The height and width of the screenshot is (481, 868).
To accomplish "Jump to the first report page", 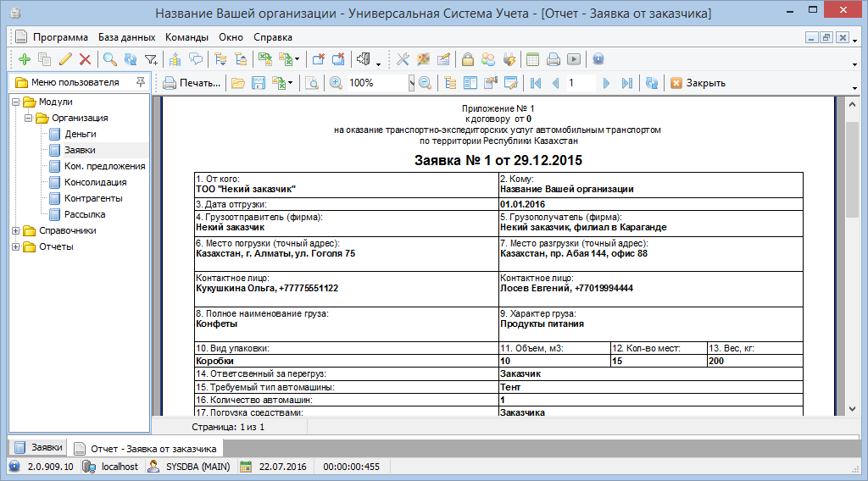I will 535,83.
